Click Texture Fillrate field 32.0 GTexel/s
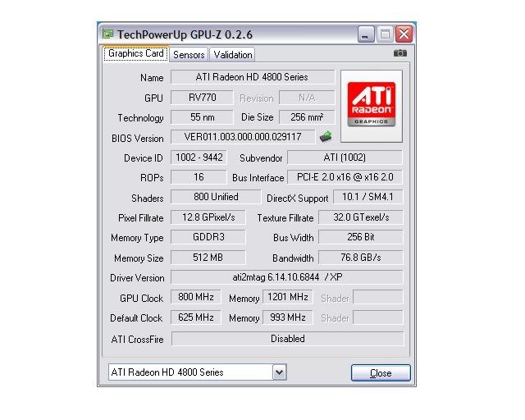 coord(361,217)
